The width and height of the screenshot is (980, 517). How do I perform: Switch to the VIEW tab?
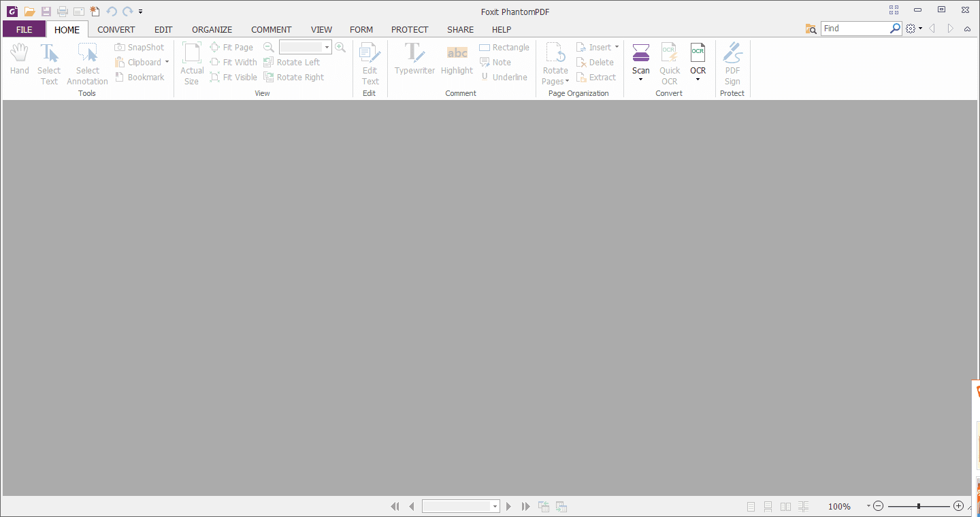[322, 29]
